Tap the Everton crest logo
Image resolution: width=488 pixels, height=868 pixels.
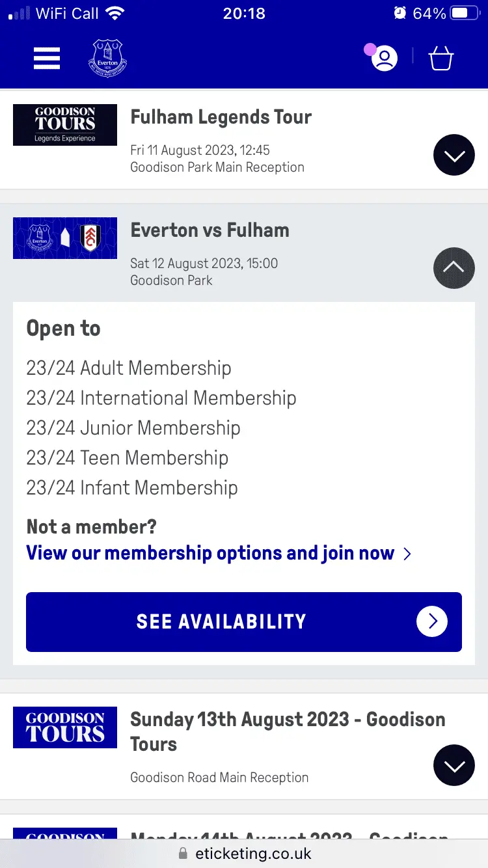107,59
